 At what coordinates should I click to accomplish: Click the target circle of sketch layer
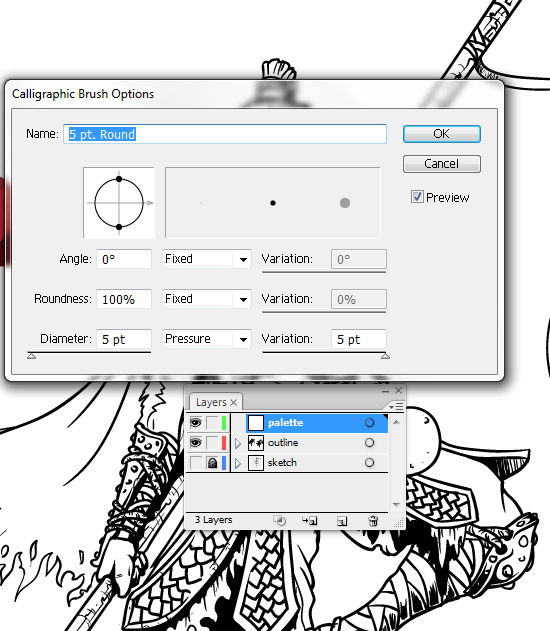(x=369, y=462)
